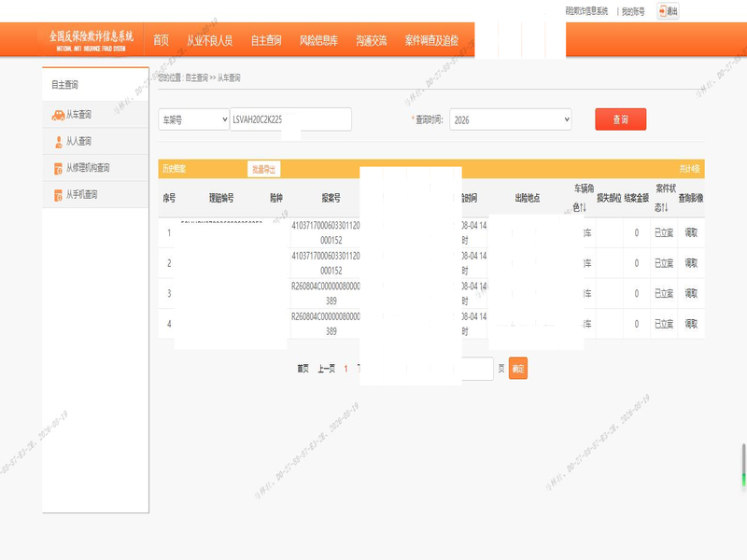Click the 结案金额 column header
Image resolution: width=747 pixels, height=560 pixels.
point(637,198)
